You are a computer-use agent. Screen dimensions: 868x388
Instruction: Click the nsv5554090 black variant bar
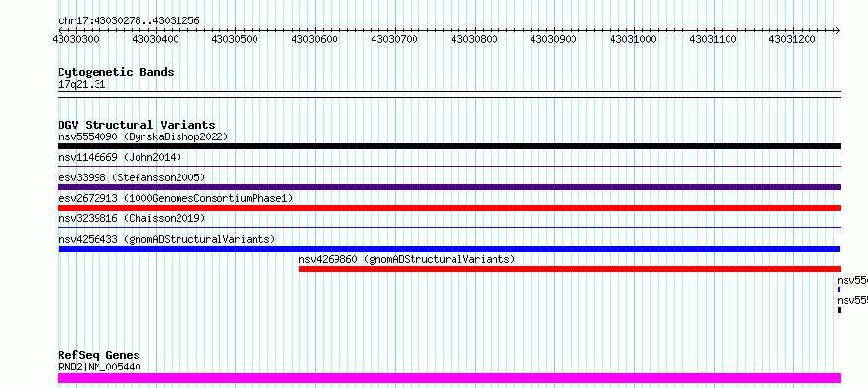(x=449, y=146)
